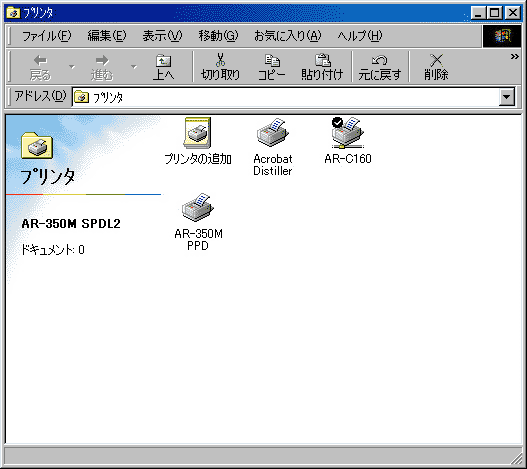The image size is (527, 469).
Task: Click the address field showing プリンタ
Action: point(286,97)
